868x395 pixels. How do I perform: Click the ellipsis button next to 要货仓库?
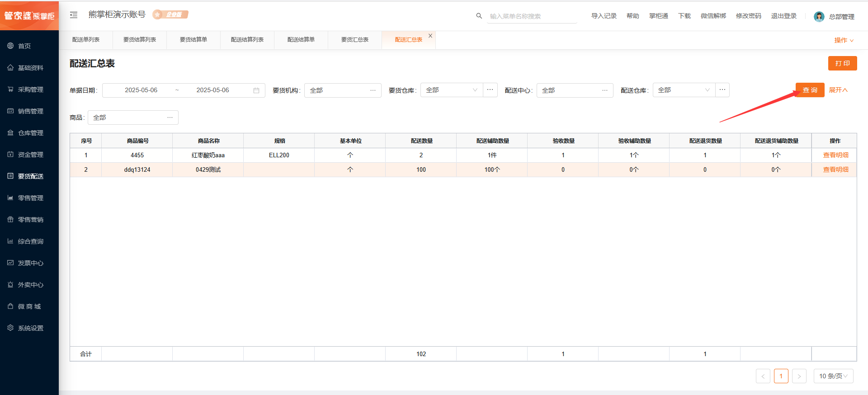pyautogui.click(x=490, y=90)
